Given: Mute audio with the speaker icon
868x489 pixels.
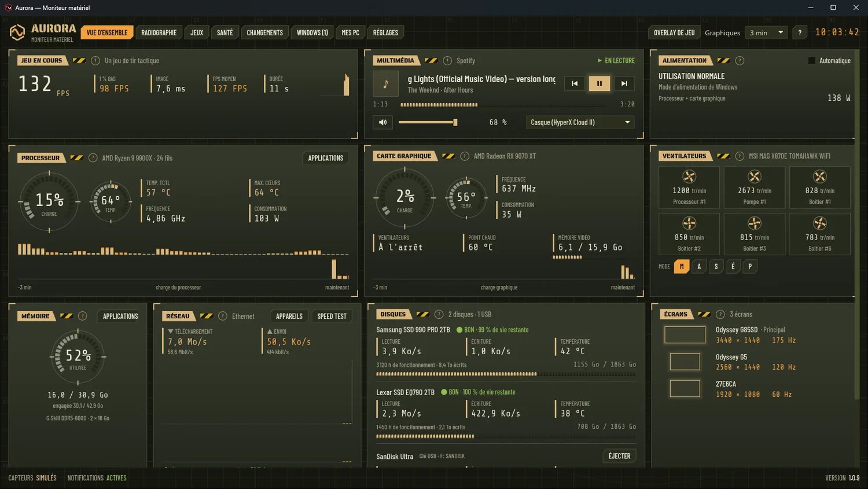Looking at the screenshot, I should [382, 122].
